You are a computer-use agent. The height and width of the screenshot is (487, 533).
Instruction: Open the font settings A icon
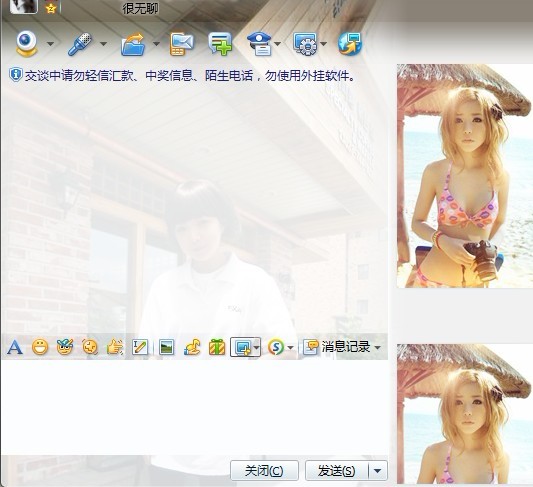click(x=15, y=347)
